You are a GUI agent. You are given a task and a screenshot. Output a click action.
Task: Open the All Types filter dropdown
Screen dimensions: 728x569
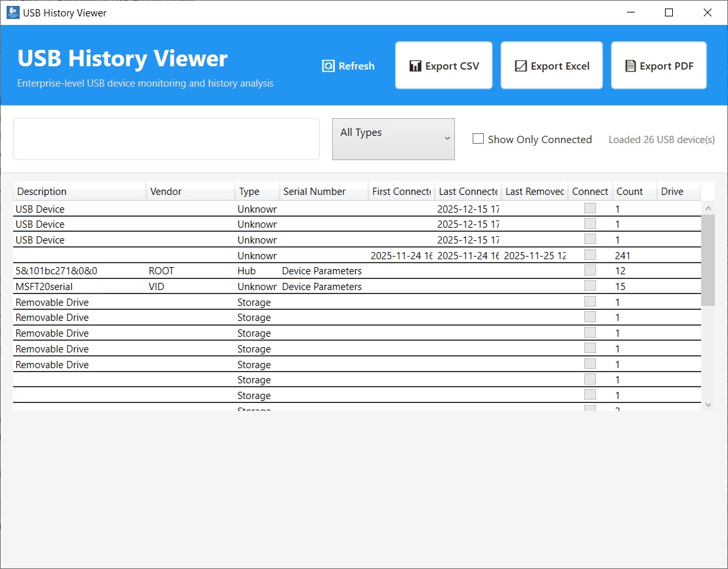[393, 138]
